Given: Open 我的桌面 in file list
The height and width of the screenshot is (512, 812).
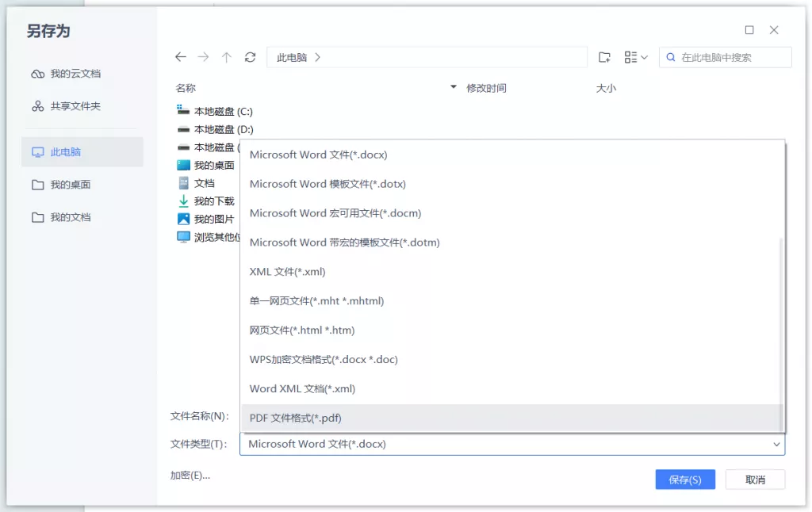Looking at the screenshot, I should (x=214, y=165).
